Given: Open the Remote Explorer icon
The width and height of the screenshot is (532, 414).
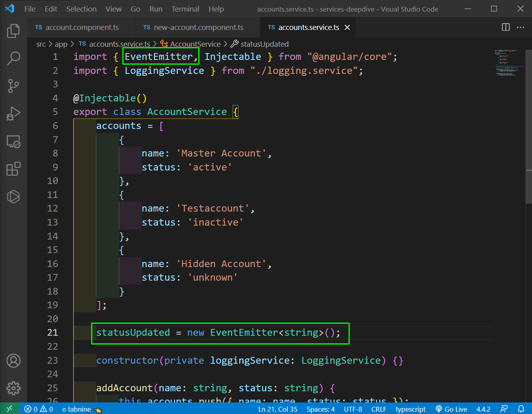Looking at the screenshot, I should pyautogui.click(x=14, y=141).
